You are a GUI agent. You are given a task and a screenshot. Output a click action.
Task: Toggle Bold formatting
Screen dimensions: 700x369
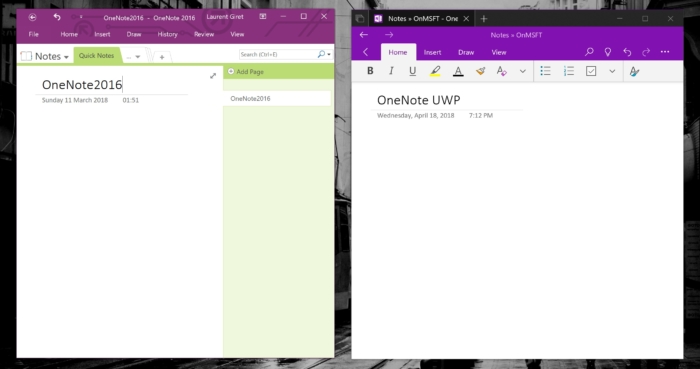click(x=370, y=70)
